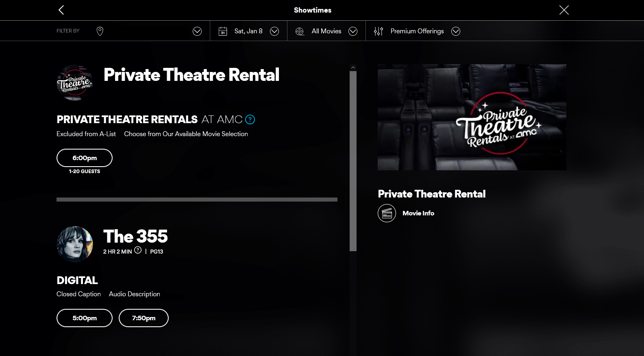Screen dimensions: 644x356
Task: Click the Private Theatre Rental heading on right panel
Action: click(432, 194)
